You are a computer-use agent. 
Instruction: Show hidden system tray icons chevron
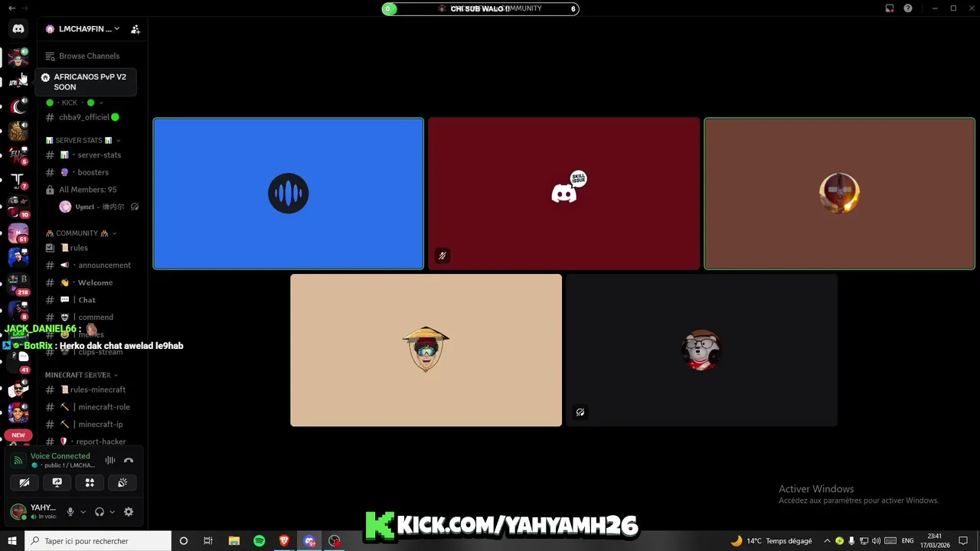[x=828, y=541]
